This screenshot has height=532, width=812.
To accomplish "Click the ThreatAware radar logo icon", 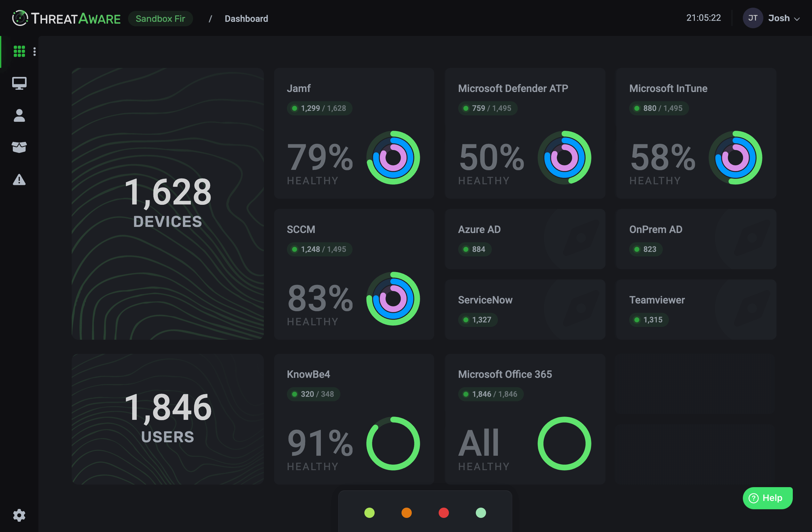I will click(x=20, y=18).
